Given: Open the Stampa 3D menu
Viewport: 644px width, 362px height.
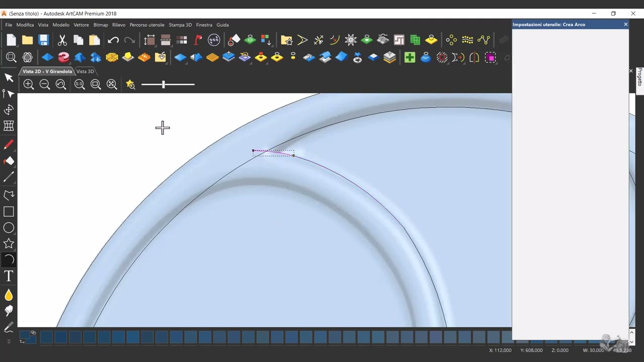Looking at the screenshot, I should point(180,25).
